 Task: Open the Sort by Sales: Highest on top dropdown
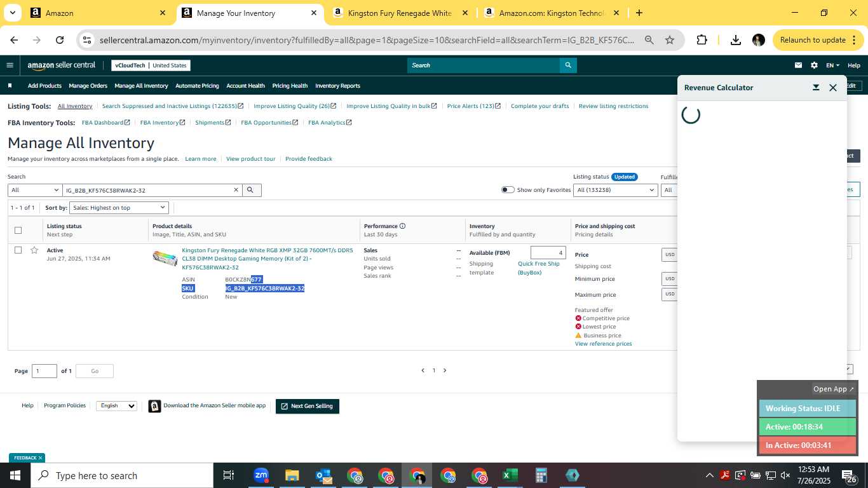click(x=119, y=208)
